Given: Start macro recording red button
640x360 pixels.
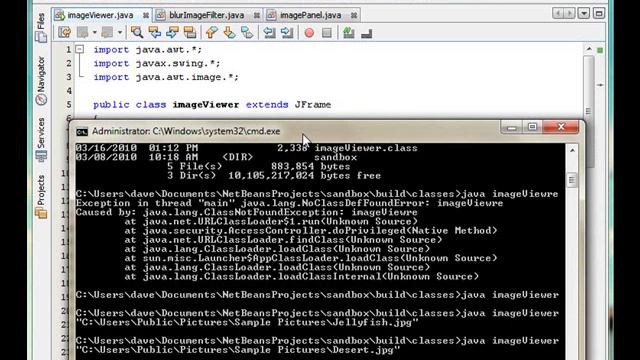Looking at the screenshot, I should click(x=309, y=33).
